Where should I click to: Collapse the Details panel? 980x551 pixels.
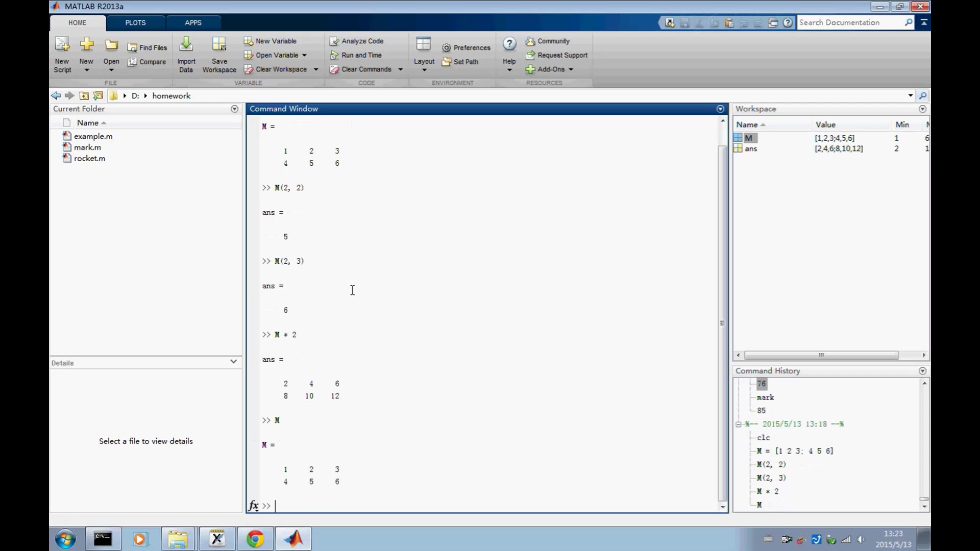click(233, 362)
